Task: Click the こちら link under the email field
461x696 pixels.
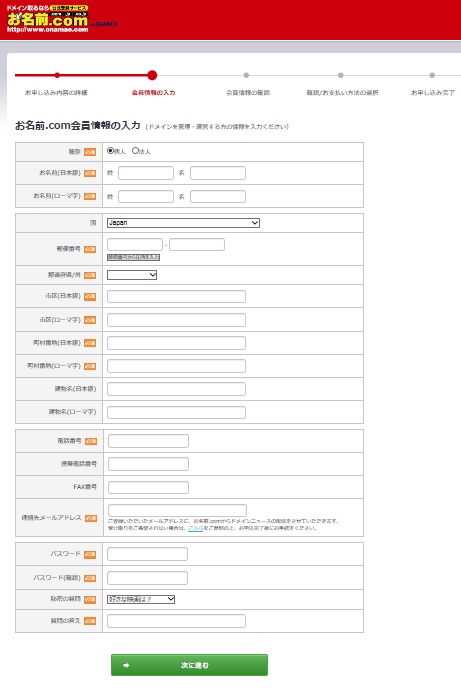Action: click(196, 528)
